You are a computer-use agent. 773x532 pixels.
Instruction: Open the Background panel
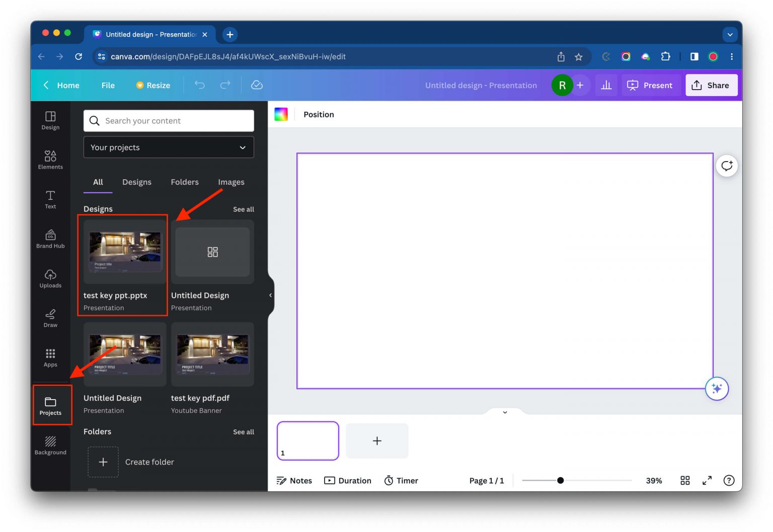click(50, 445)
